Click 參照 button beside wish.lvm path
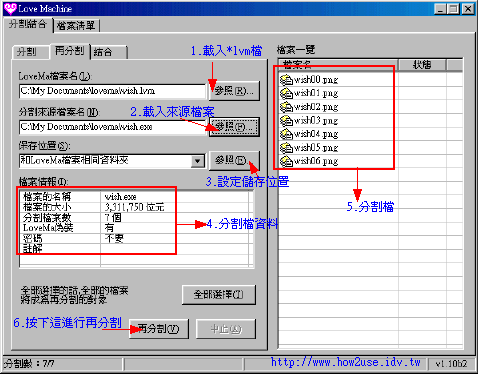This screenshot has width=478, height=374. 234,91
